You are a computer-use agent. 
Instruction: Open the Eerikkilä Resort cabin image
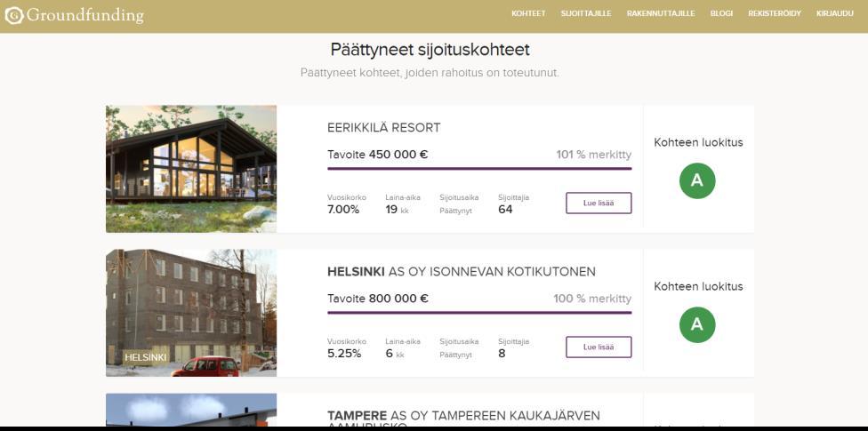click(x=191, y=169)
